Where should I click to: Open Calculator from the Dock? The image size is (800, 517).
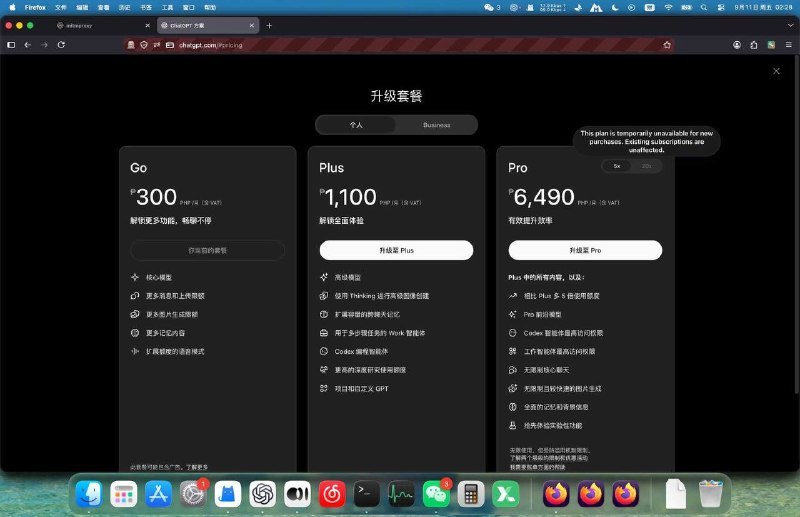470,494
